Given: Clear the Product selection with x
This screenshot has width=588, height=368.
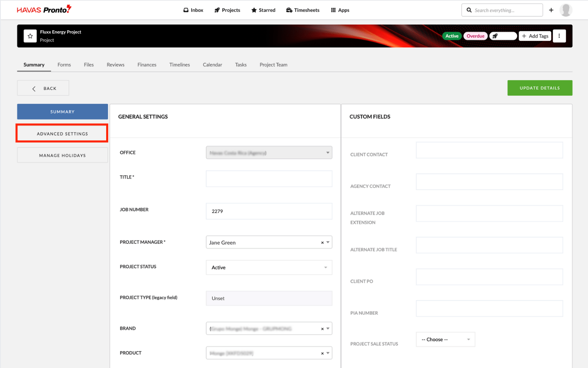Looking at the screenshot, I should pos(322,353).
